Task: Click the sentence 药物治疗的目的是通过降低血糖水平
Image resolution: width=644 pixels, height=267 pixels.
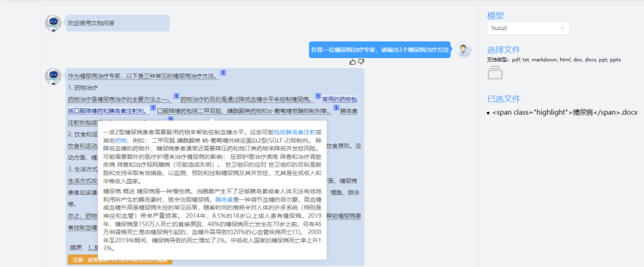Action: [x=247, y=99]
